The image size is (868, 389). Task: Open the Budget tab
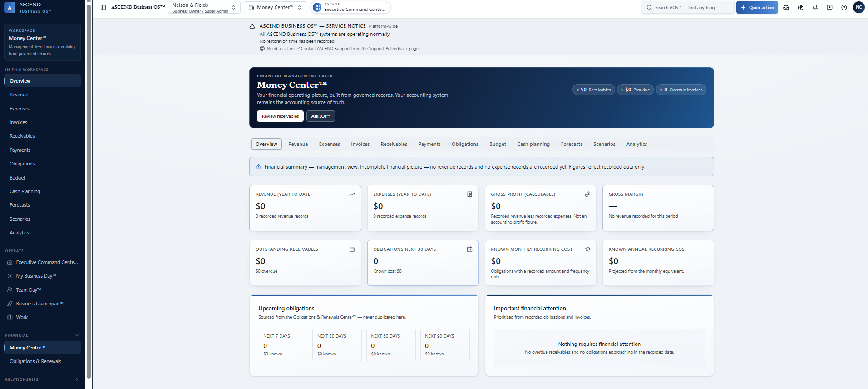coord(498,144)
